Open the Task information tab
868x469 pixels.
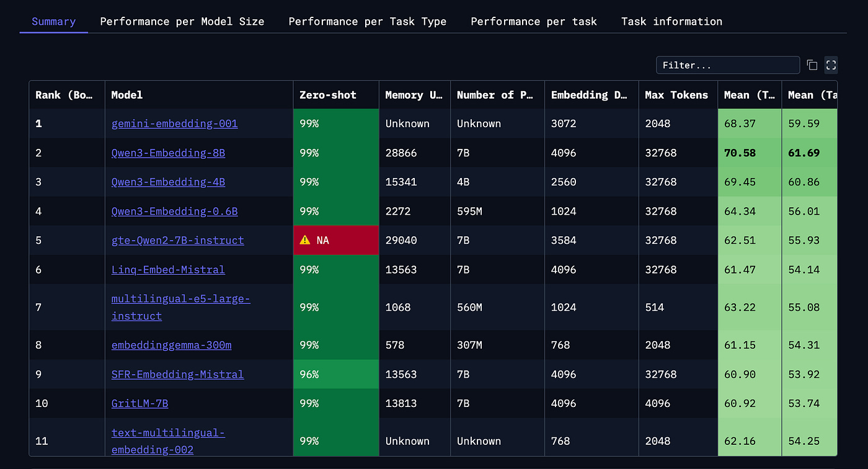pyautogui.click(x=671, y=21)
